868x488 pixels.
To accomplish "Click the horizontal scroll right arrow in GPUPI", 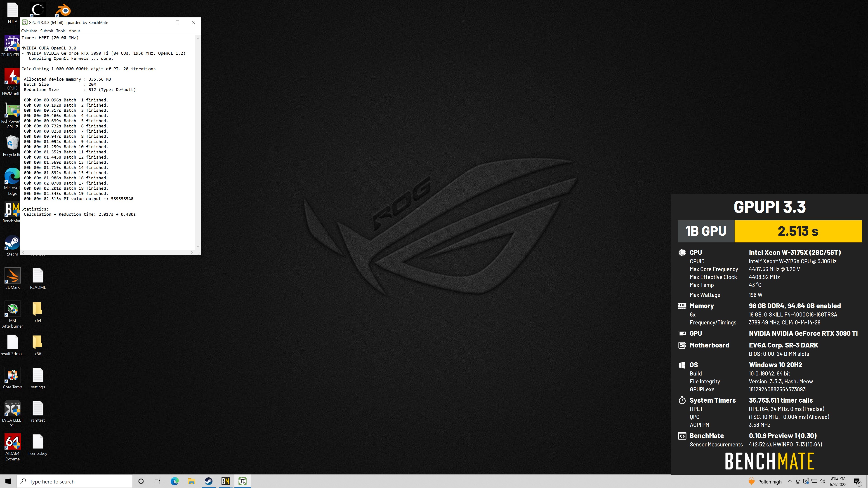I will point(192,252).
